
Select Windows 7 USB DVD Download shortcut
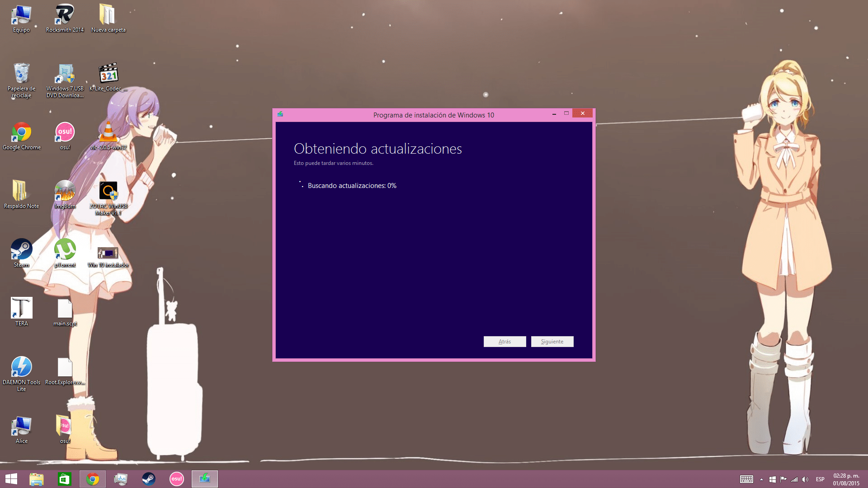(x=65, y=80)
